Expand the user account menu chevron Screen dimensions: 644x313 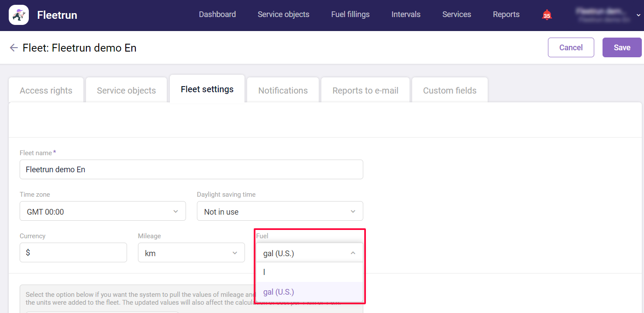click(x=638, y=15)
